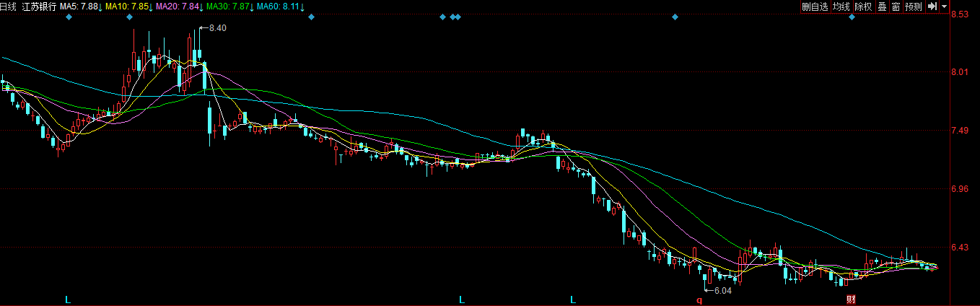980x306 pixels.
Task: Select the white MA5 indicator label
Action: tap(80, 6)
